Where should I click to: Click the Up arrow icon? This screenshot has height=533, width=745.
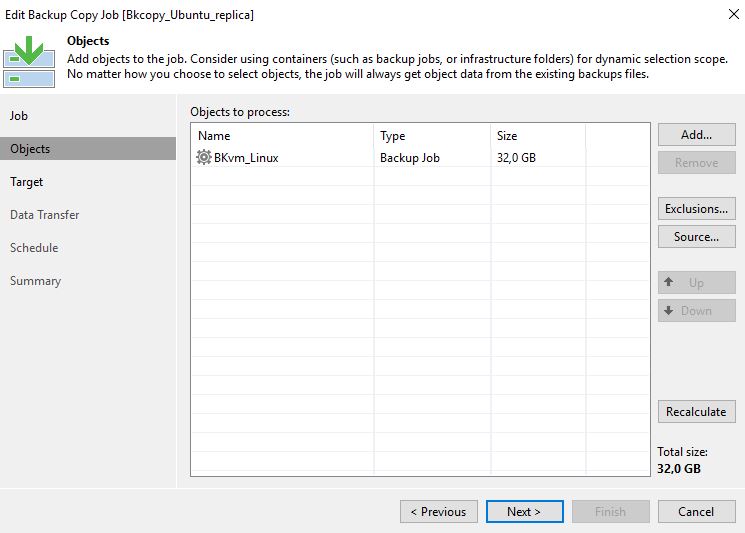[669, 282]
